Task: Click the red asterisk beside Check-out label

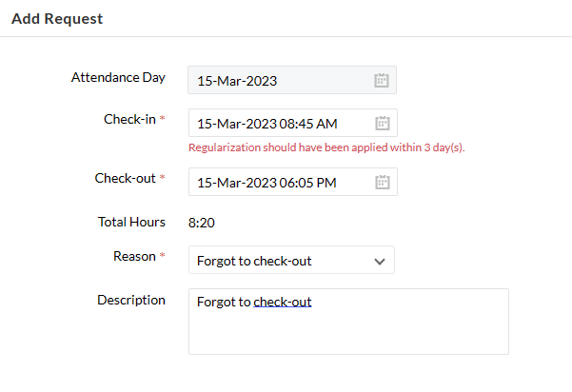Action: tap(163, 177)
